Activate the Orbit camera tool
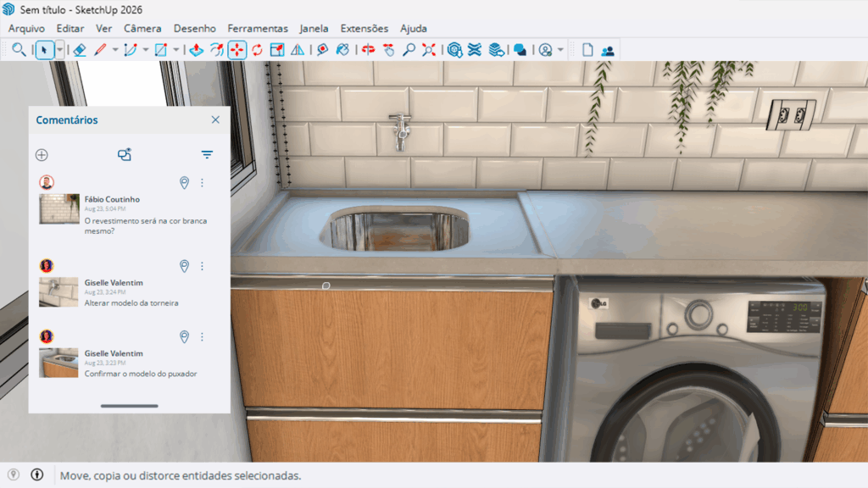The image size is (868, 488). pyautogui.click(x=368, y=50)
